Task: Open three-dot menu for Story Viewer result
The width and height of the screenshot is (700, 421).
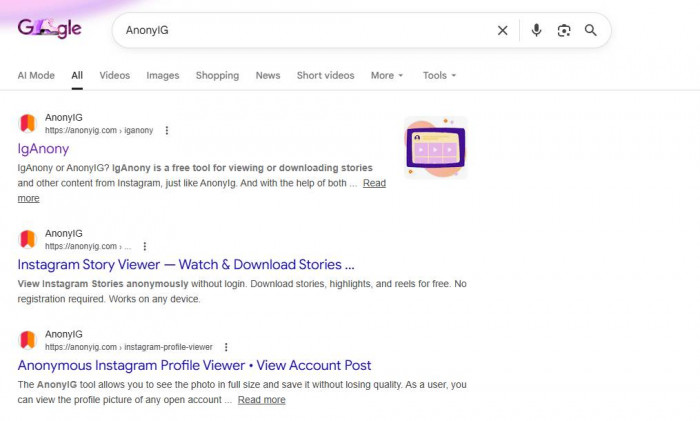Action: 145,246
